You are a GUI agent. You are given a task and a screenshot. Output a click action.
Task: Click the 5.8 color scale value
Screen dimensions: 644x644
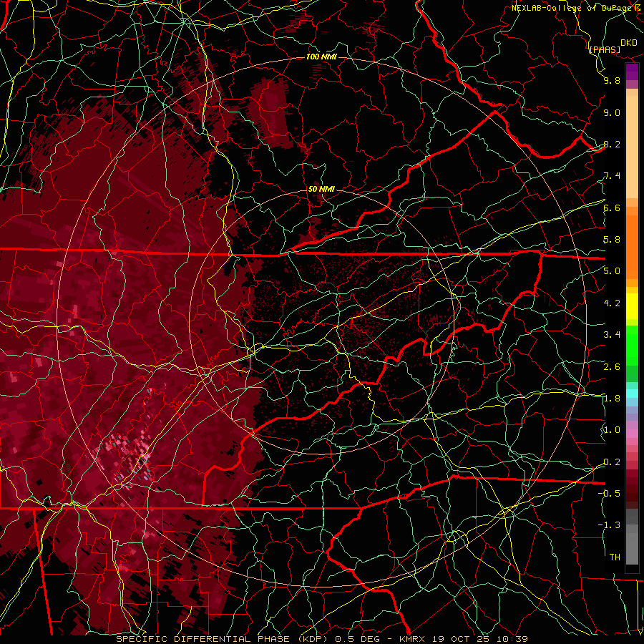(612, 240)
